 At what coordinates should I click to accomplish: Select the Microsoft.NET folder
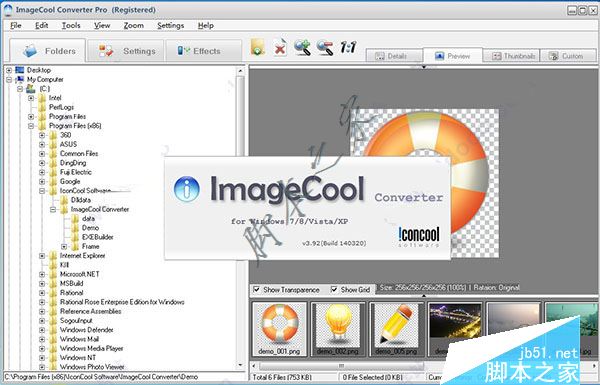(x=80, y=274)
